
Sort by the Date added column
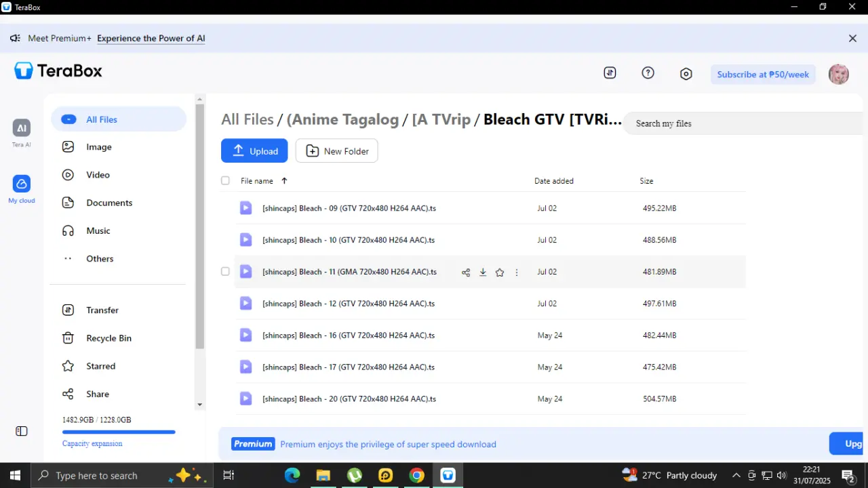pyautogui.click(x=554, y=181)
